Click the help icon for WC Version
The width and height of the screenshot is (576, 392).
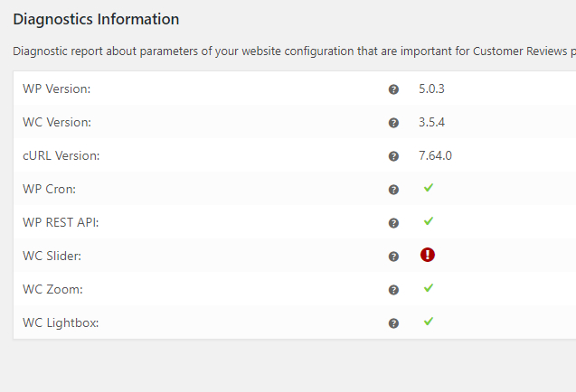coord(393,123)
